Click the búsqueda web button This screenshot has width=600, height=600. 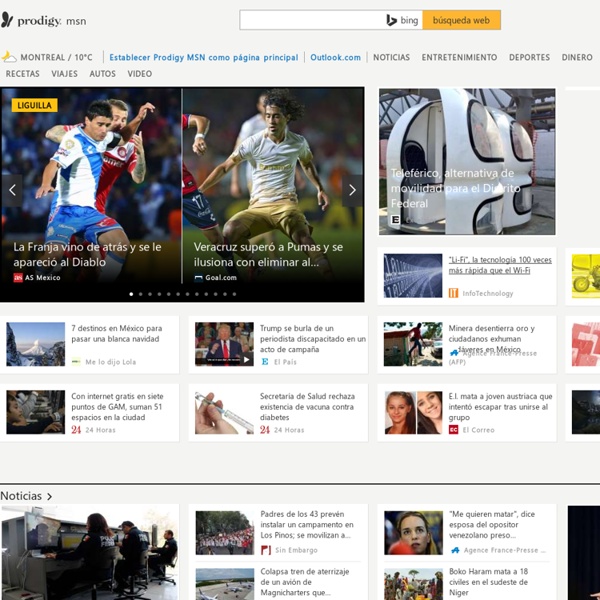click(461, 20)
